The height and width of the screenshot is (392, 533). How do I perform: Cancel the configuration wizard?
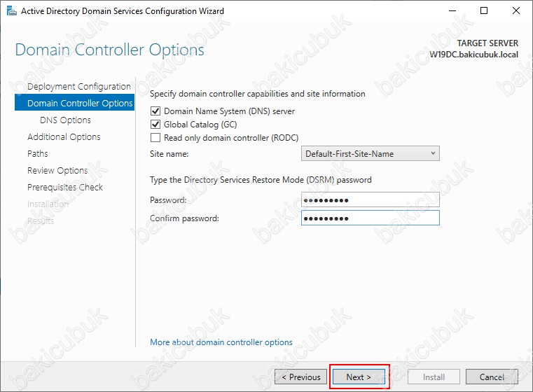tap(492, 377)
